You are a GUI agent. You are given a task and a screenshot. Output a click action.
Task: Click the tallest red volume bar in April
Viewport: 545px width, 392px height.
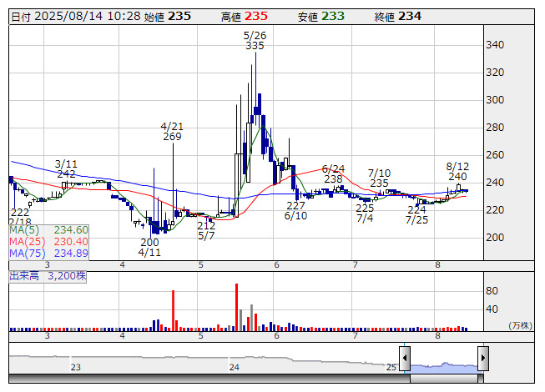[x=174, y=307]
